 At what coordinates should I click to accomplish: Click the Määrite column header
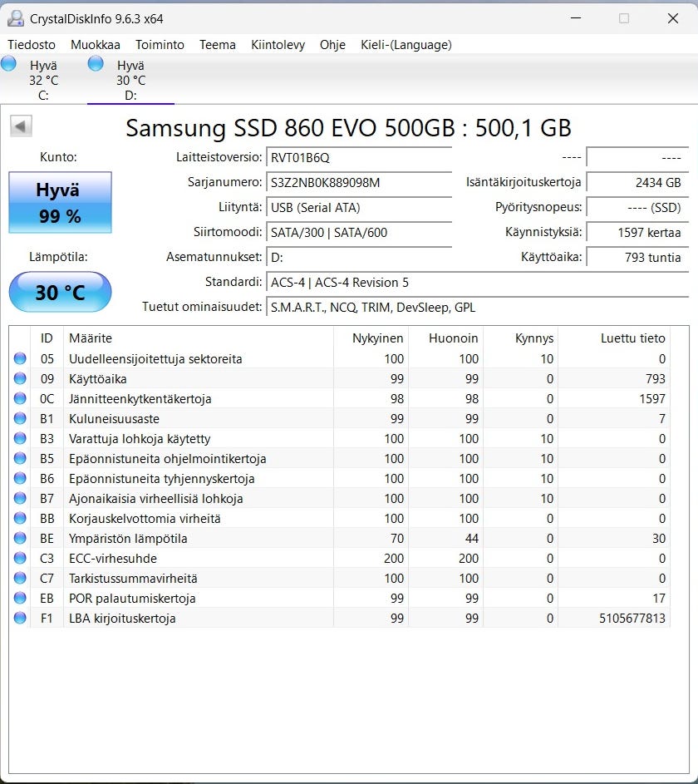199,338
